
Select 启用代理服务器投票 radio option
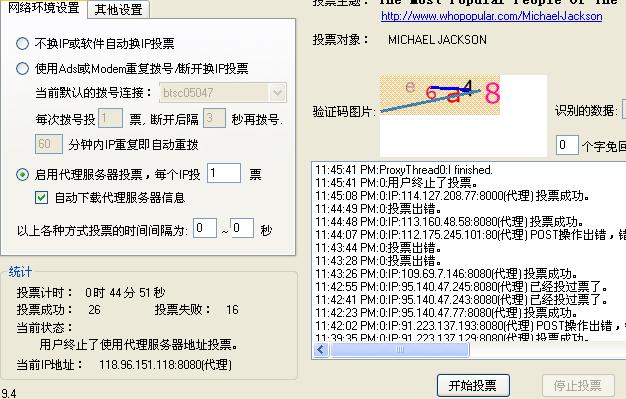(22, 175)
